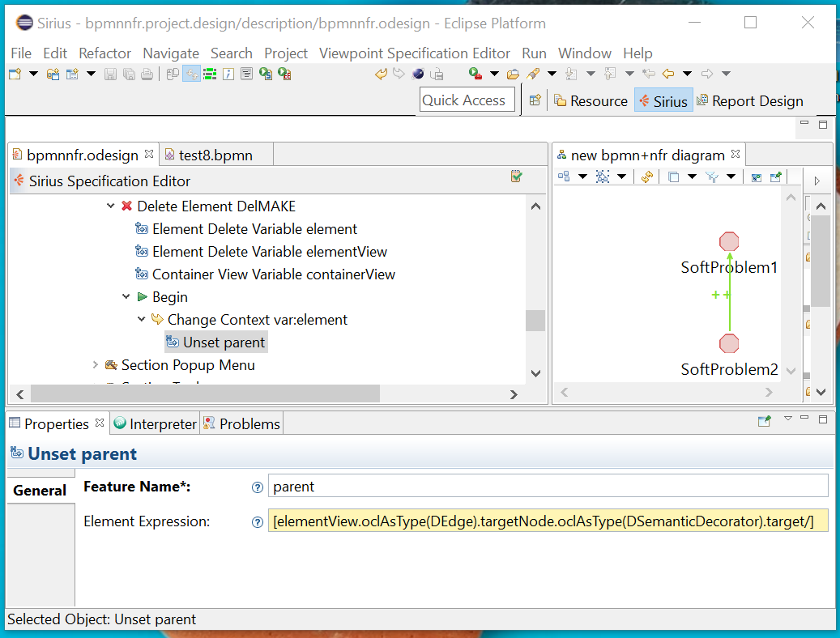Click the Quick Access search field
Image resolution: width=840 pixels, height=638 pixels.
click(x=467, y=100)
